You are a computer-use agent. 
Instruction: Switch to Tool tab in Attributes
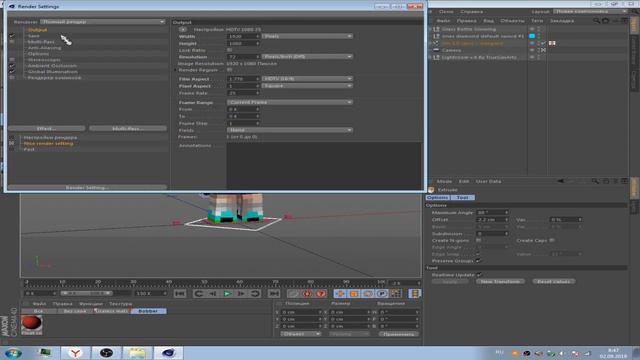[x=463, y=198]
